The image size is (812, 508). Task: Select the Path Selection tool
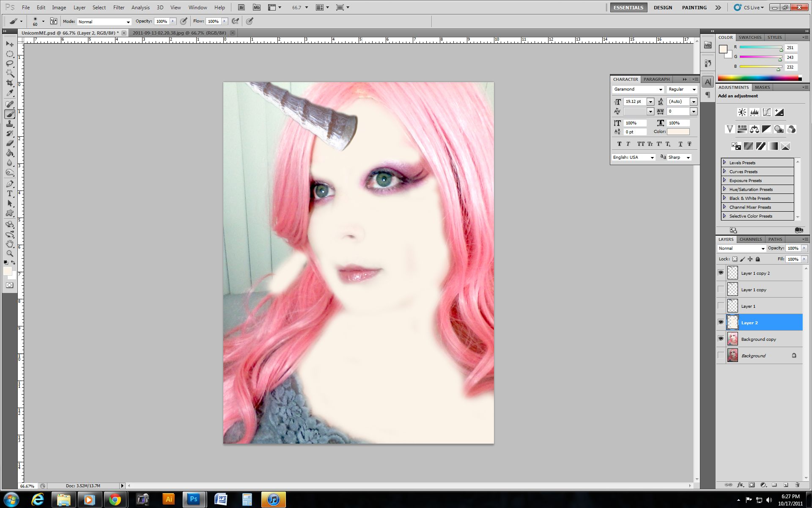[10, 203]
